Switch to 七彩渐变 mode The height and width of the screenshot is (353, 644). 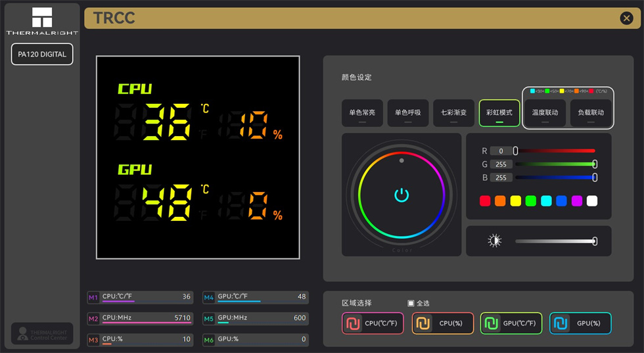point(453,113)
